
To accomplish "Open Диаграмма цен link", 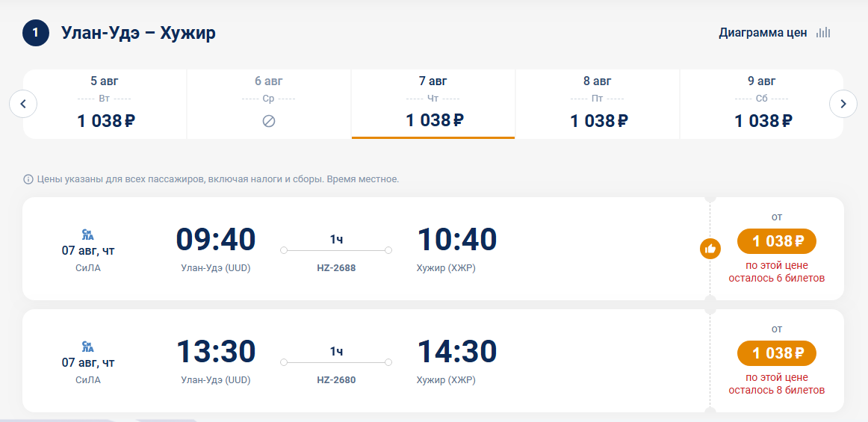I will click(763, 33).
